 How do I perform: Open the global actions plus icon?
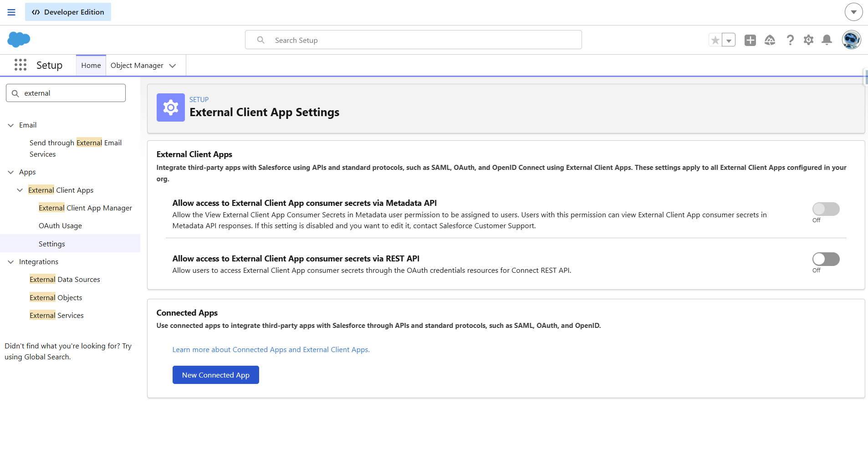(750, 40)
